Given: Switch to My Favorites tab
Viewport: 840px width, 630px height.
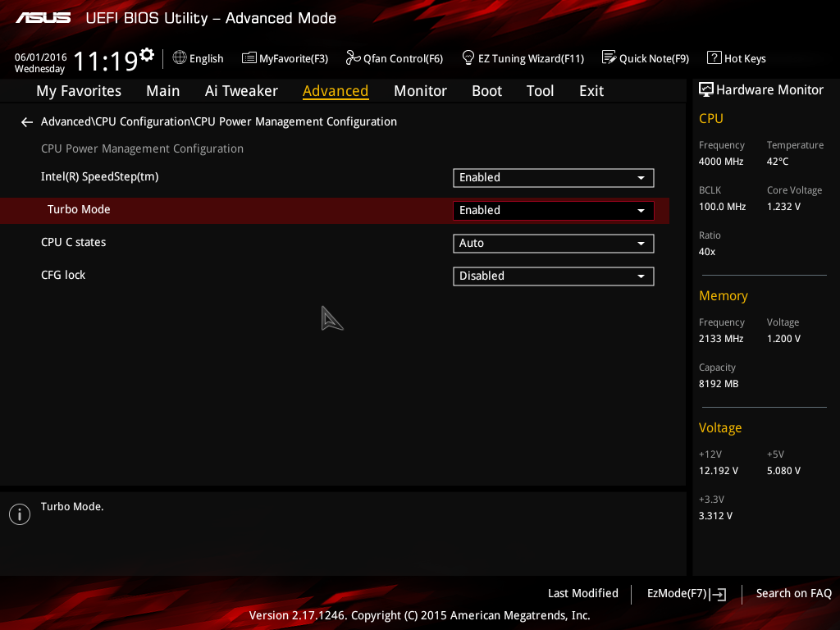Looking at the screenshot, I should pyautogui.click(x=79, y=91).
